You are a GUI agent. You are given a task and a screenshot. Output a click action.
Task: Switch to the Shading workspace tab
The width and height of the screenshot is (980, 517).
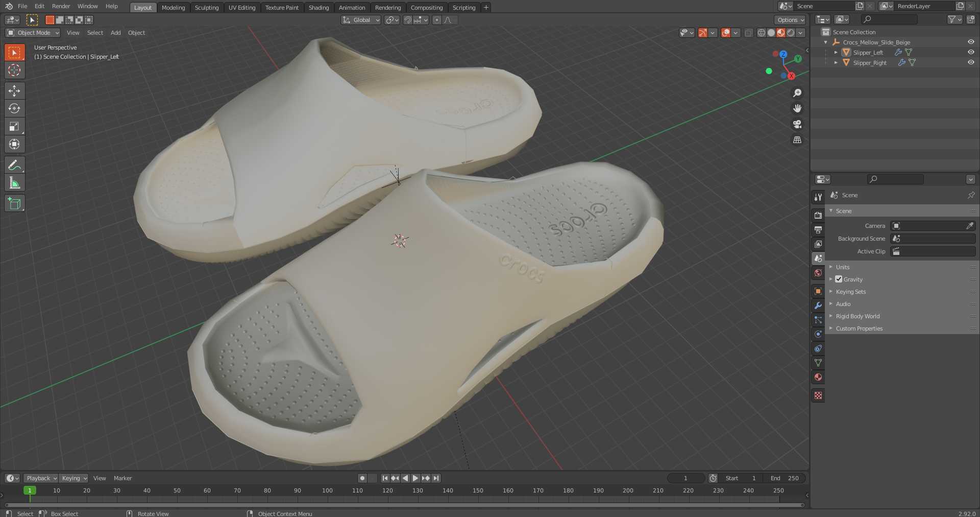point(318,7)
